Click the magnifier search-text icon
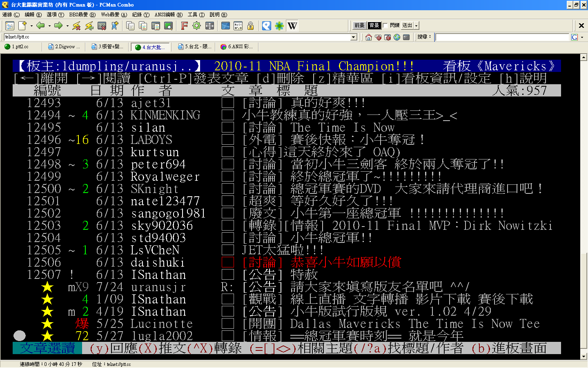 coord(168,26)
